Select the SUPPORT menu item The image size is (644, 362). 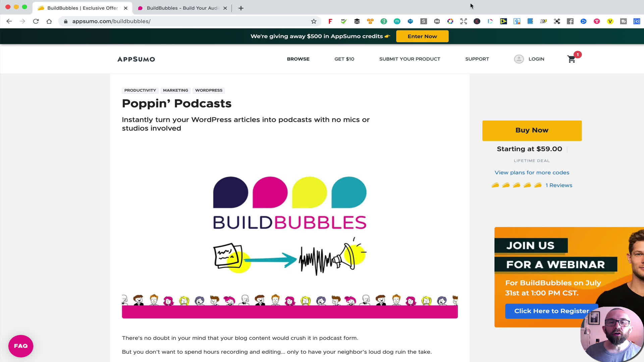click(x=477, y=59)
